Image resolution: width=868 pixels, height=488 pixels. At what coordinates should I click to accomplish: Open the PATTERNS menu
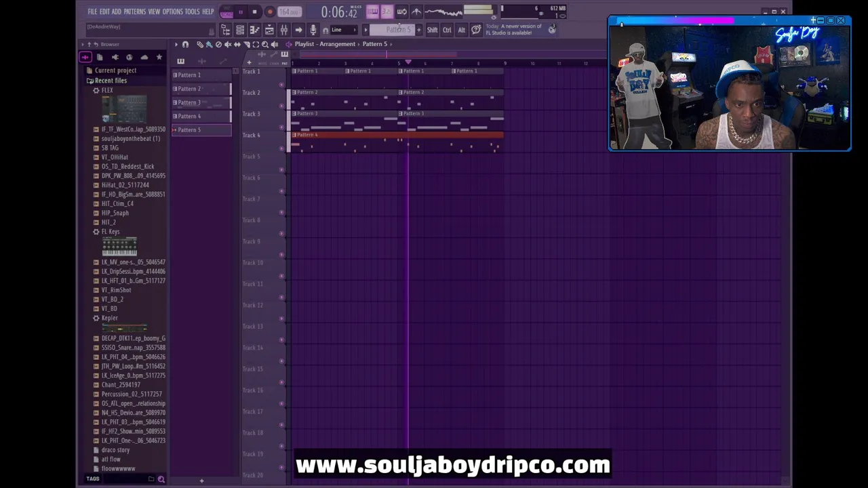click(135, 12)
